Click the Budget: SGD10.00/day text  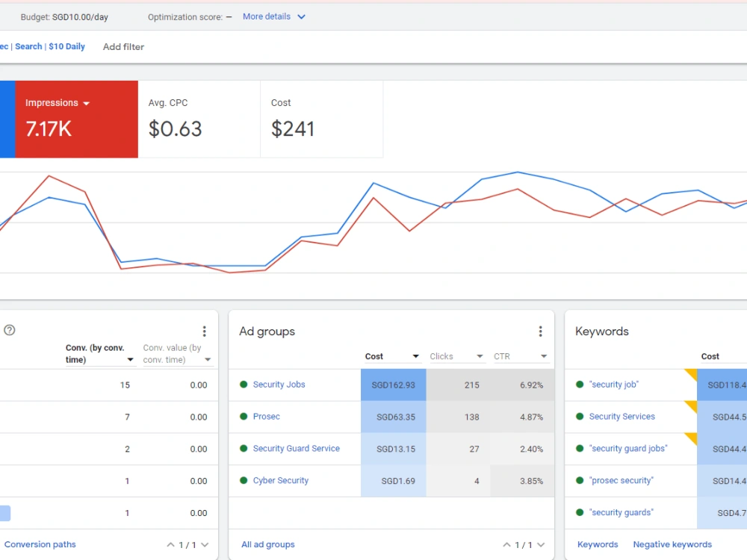point(64,17)
